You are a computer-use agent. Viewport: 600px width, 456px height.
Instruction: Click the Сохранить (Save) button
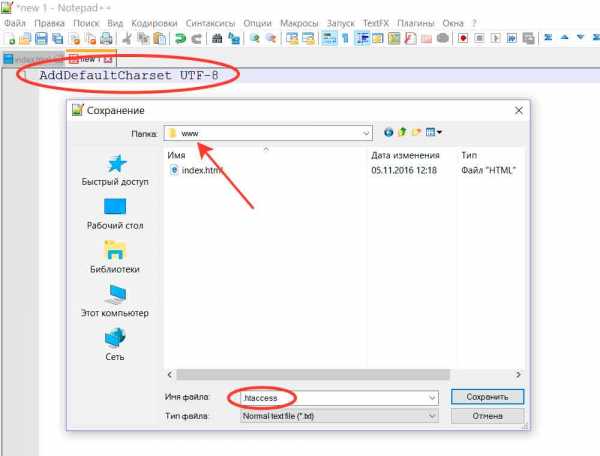(487, 397)
